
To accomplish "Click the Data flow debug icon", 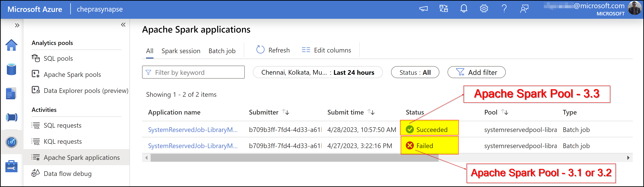I will coord(36,173).
